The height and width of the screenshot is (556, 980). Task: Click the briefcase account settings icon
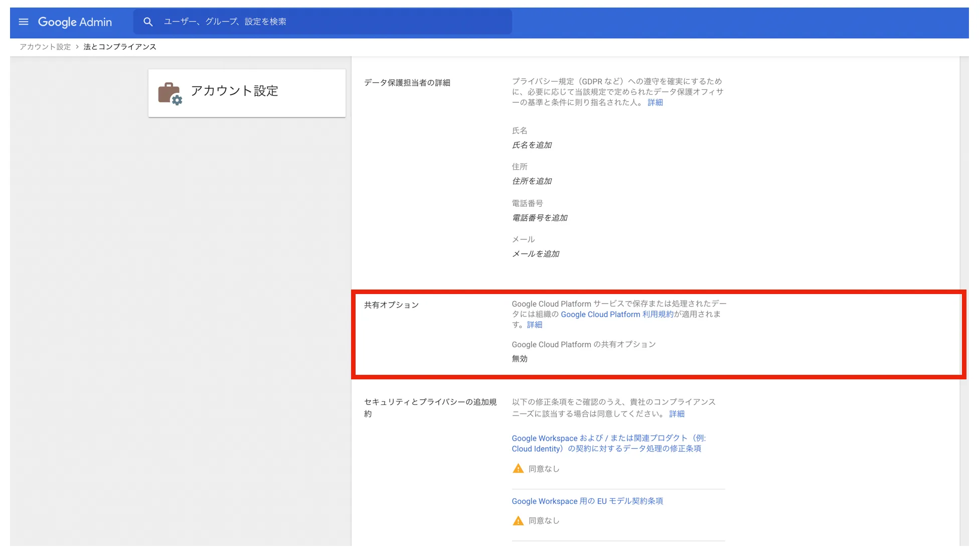point(170,93)
